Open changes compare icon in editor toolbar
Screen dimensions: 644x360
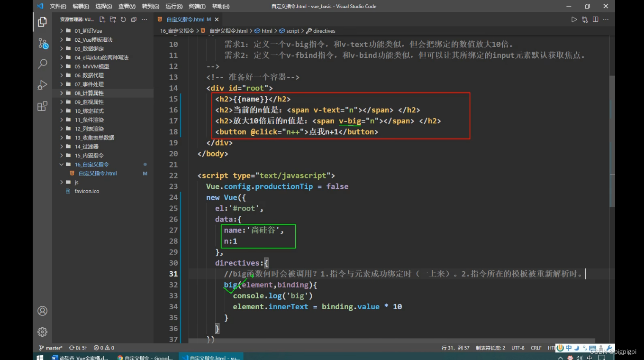(585, 19)
